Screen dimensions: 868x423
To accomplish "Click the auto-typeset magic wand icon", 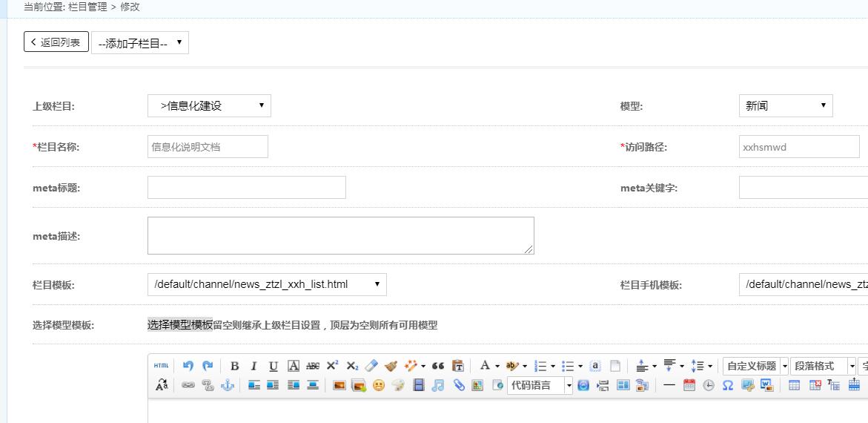I will tap(411, 366).
